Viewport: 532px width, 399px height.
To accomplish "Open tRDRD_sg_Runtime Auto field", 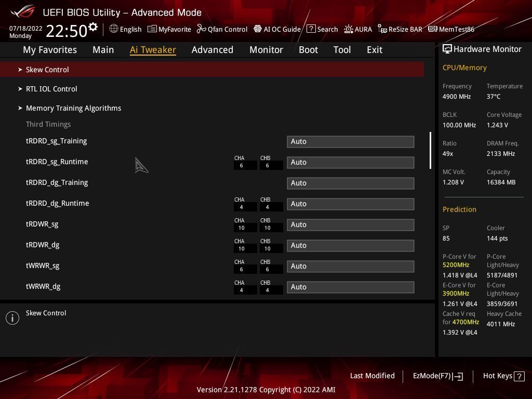I will tap(351, 163).
